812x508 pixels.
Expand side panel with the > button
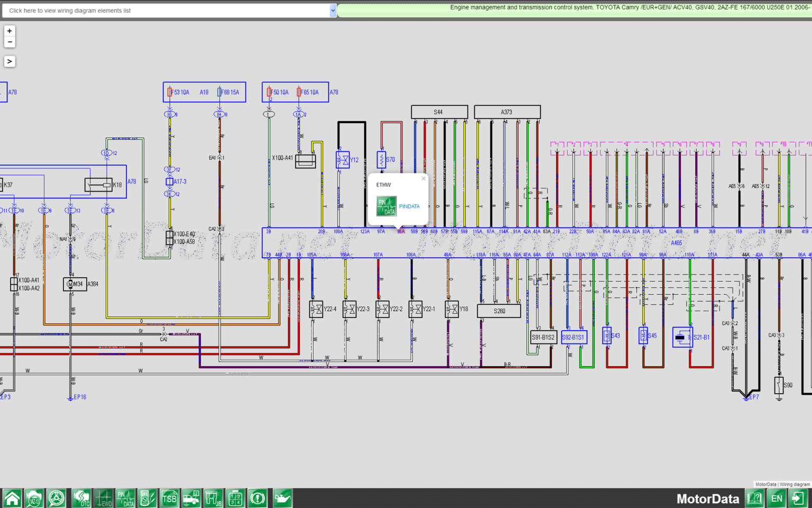click(10, 61)
